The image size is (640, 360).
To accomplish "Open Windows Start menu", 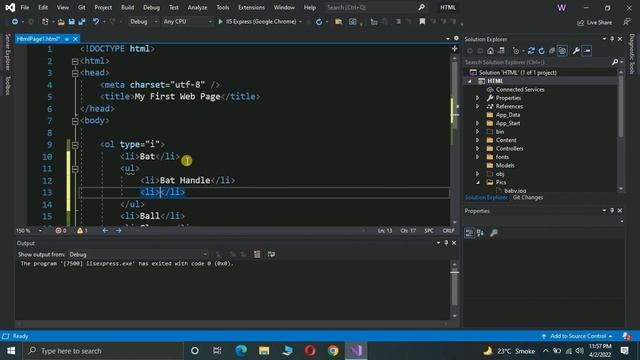I will pos(11,351).
